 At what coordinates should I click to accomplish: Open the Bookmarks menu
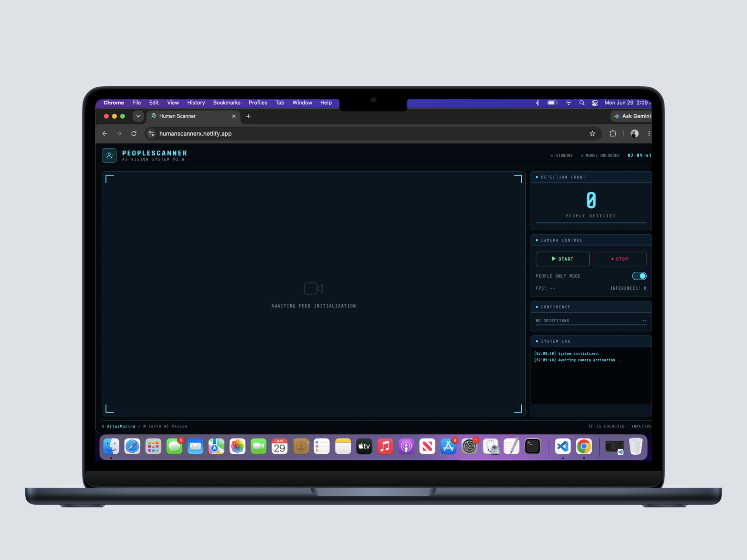point(227,103)
